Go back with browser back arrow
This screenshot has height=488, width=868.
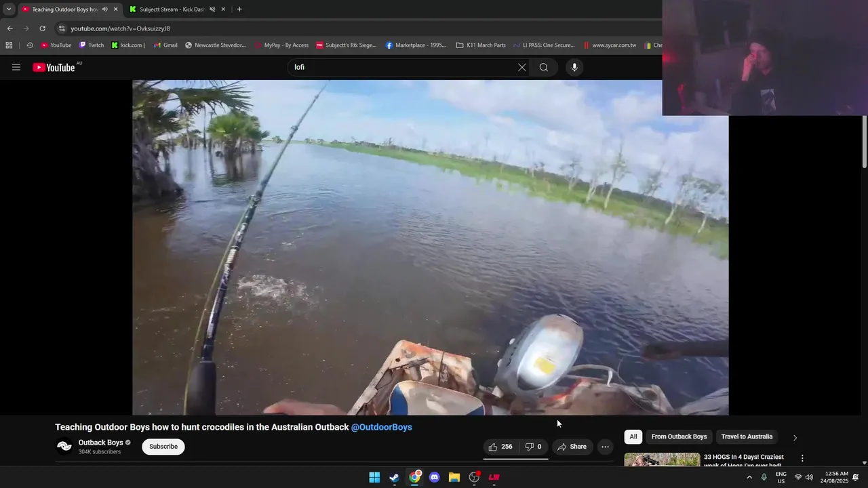pyautogui.click(x=9, y=28)
